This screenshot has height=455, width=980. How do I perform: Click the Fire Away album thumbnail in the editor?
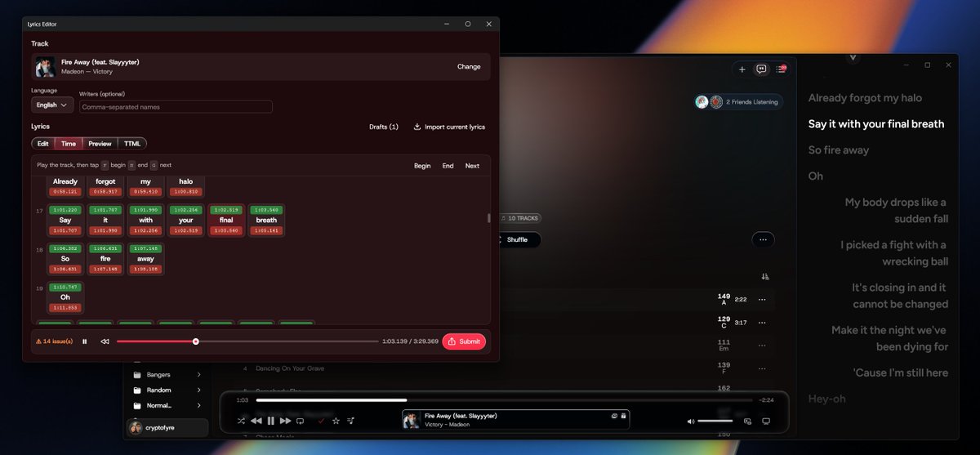click(x=45, y=67)
